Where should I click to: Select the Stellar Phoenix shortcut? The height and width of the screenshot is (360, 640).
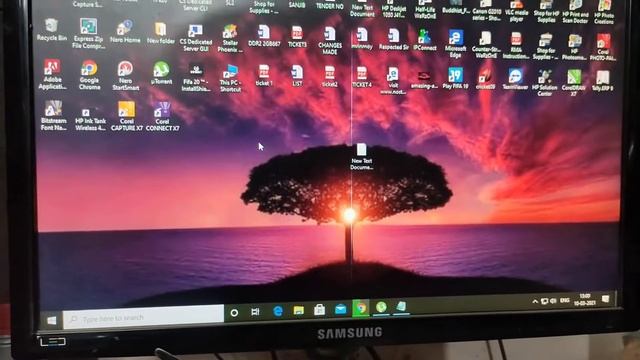point(230,39)
